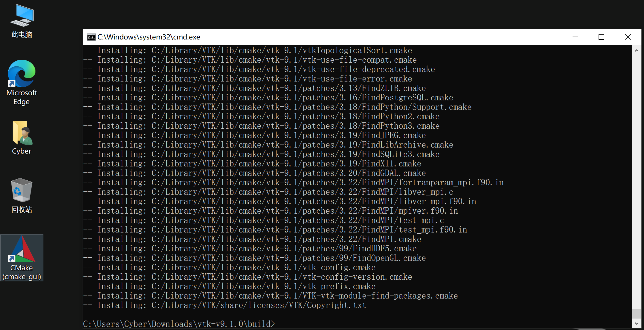Click the console scrollbar thumb
This screenshot has width=644, height=330.
(x=637, y=314)
